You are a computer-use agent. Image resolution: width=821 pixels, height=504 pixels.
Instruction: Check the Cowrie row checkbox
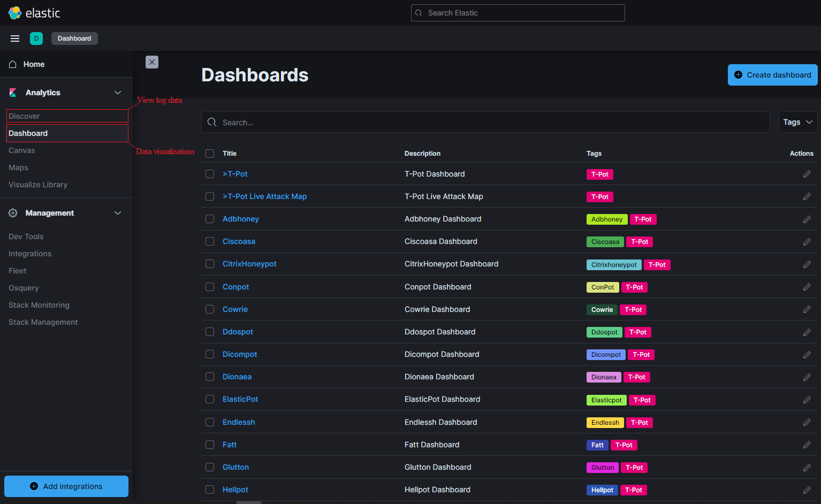pyautogui.click(x=210, y=309)
